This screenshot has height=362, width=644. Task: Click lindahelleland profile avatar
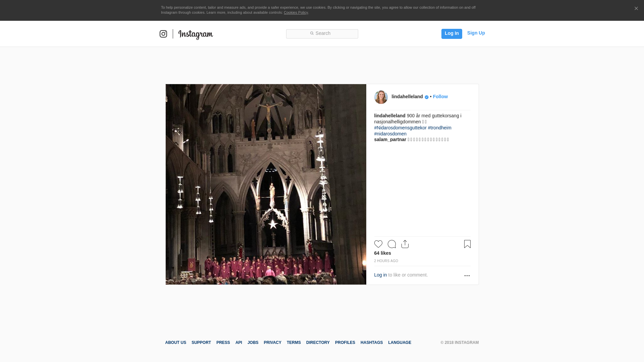pos(381,97)
